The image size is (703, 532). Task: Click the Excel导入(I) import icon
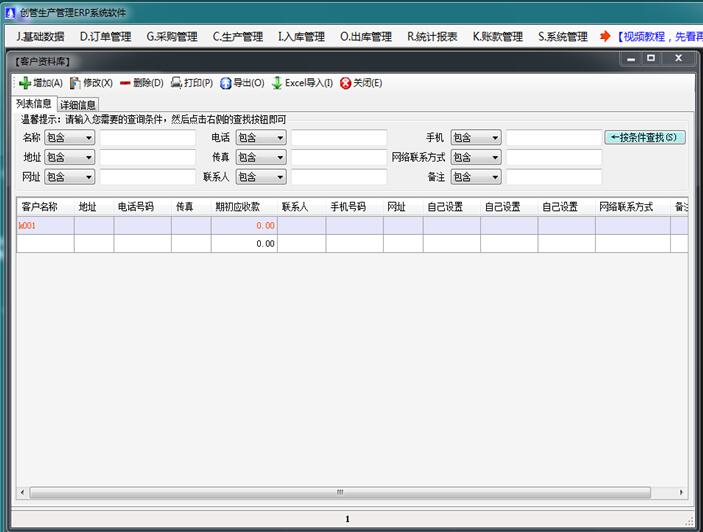[277, 83]
